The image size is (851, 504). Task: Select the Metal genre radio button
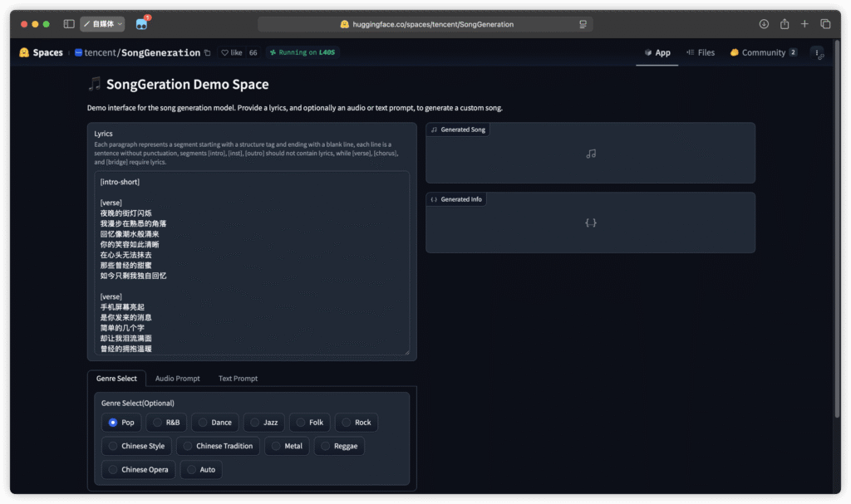click(287, 446)
